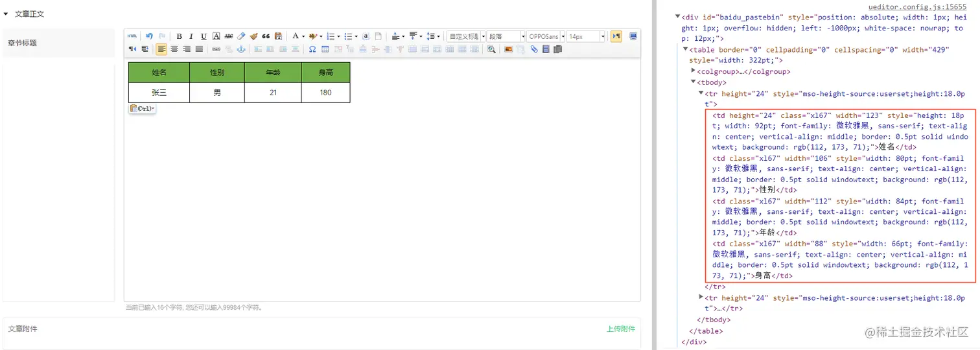Viewport: 980px width, 350px height.
Task: Toggle align right
Action: coord(187,49)
